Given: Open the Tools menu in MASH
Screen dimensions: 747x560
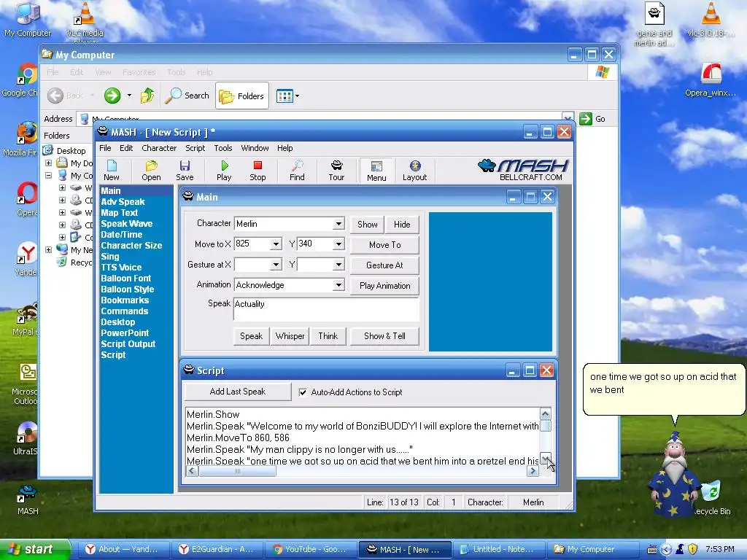Looking at the screenshot, I should (223, 148).
